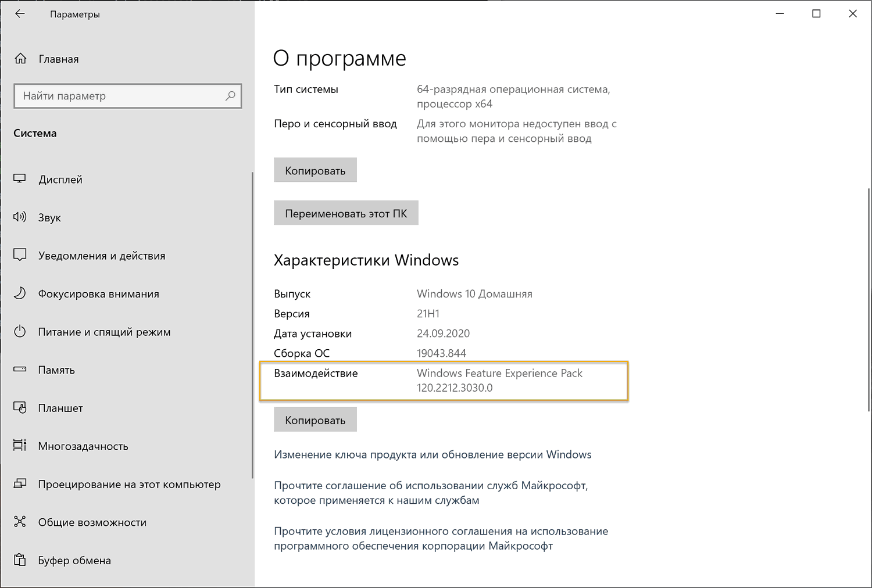Open link to change product key
The width and height of the screenshot is (872, 588).
433,454
